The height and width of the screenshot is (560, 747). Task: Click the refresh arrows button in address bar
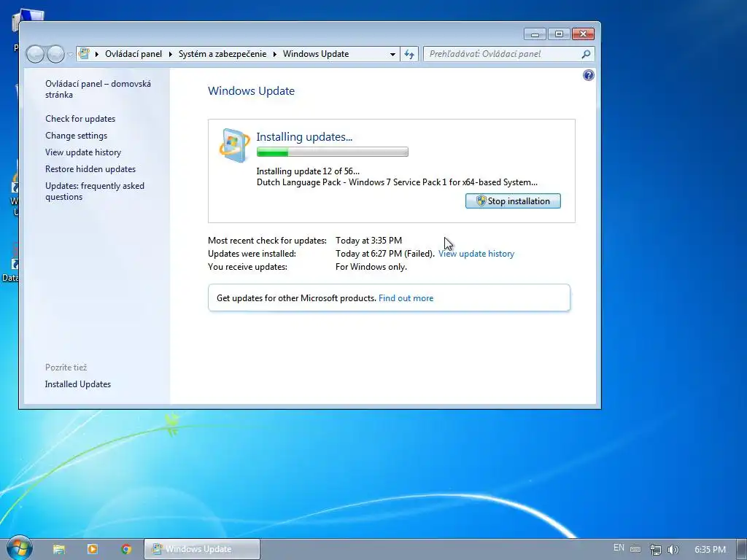[409, 54]
